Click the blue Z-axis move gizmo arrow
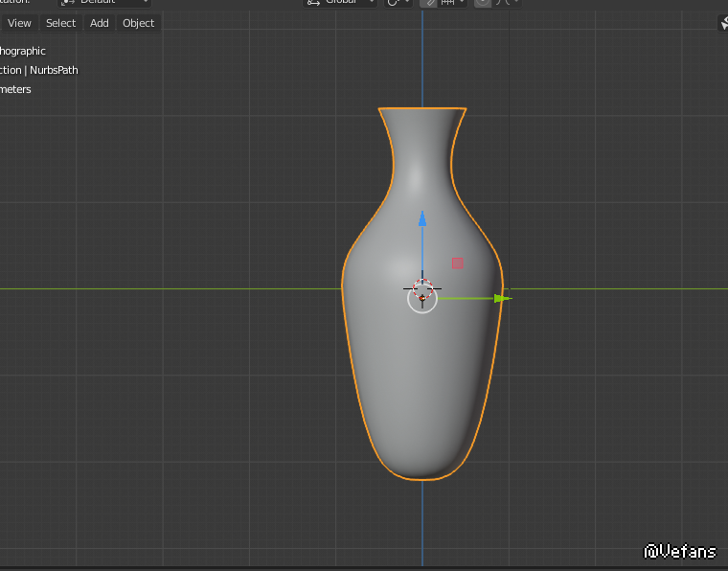The height and width of the screenshot is (571, 728). [422, 219]
